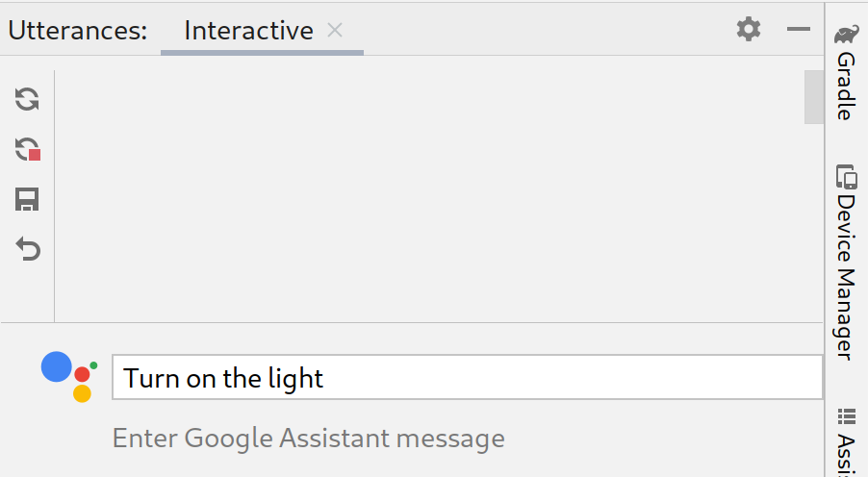Click the Device Manager phone icon
The width and height of the screenshot is (868, 477).
[x=846, y=176]
